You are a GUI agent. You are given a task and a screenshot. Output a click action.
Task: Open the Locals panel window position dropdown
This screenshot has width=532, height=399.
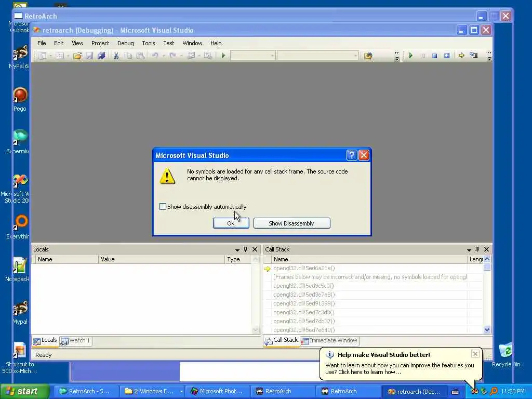tap(237, 250)
